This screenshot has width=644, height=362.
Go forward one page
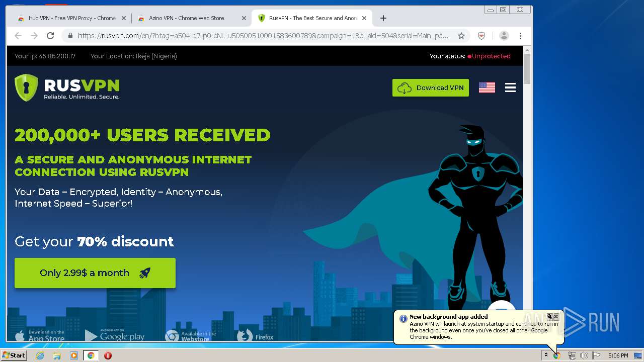pyautogui.click(x=34, y=36)
